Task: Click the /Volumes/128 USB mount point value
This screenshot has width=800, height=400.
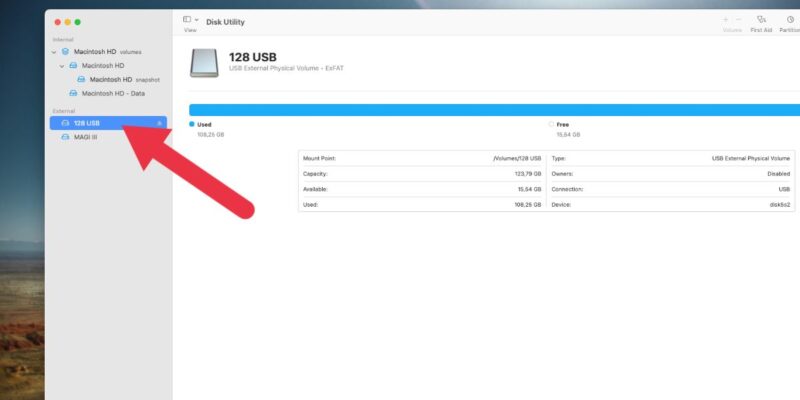Action: [x=517, y=159]
